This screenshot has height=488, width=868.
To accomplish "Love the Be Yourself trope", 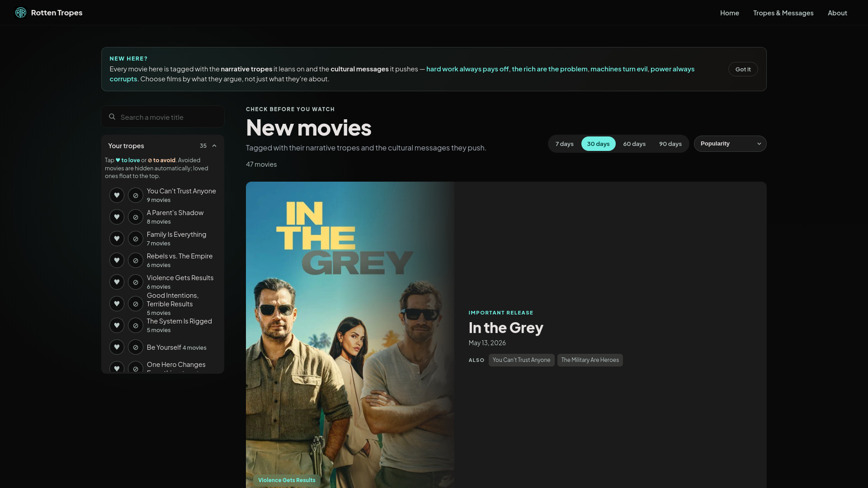I will click(117, 347).
